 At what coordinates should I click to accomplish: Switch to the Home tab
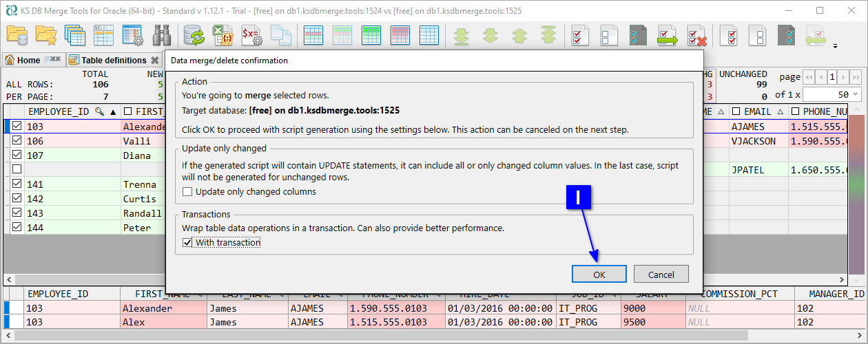tap(28, 61)
